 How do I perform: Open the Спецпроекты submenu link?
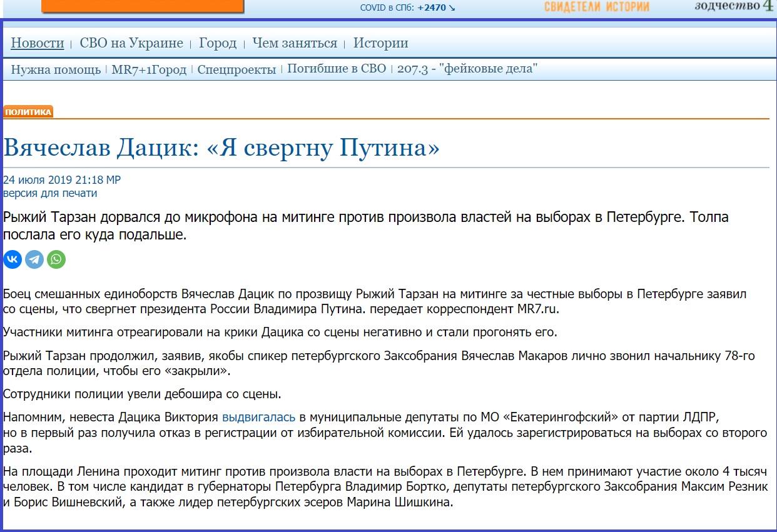pos(236,69)
